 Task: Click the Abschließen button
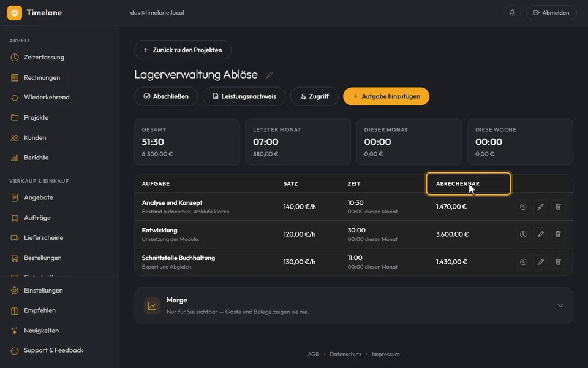[x=166, y=96]
